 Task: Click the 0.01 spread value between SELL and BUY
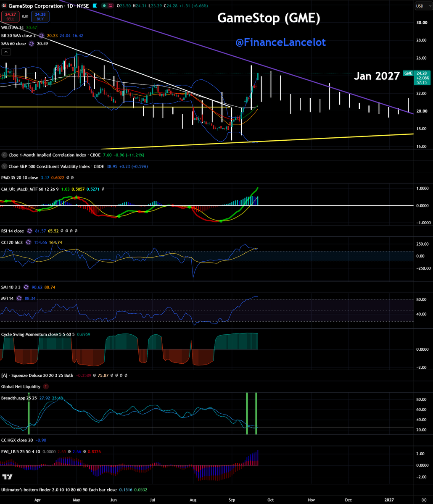tap(25, 16)
